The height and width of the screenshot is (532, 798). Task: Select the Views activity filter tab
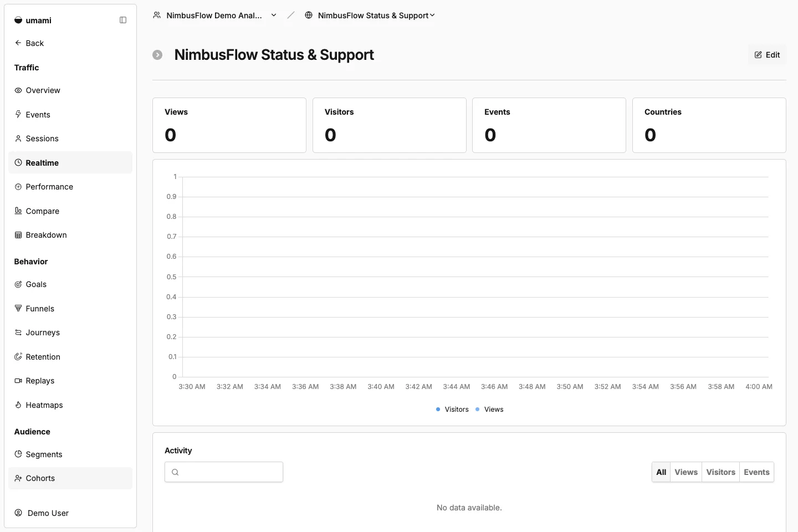686,472
